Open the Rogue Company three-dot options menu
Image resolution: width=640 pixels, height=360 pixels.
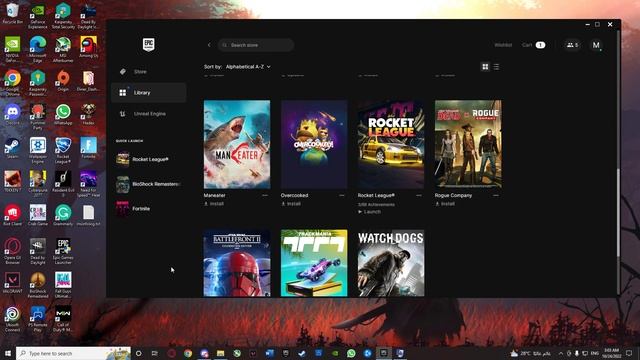496,196
